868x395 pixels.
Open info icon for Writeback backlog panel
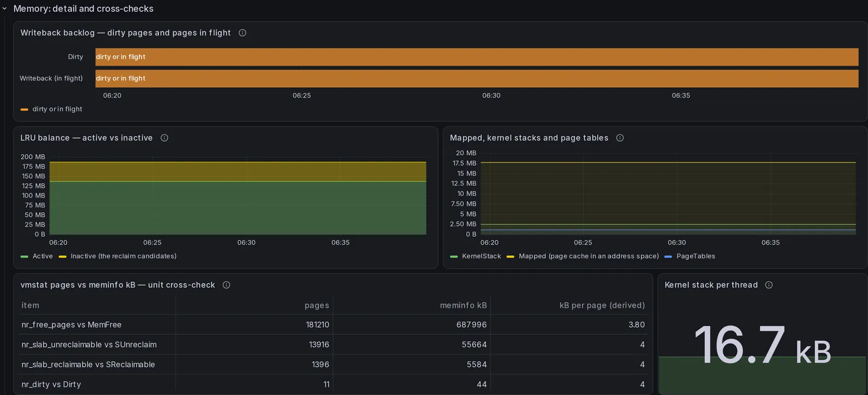point(242,33)
